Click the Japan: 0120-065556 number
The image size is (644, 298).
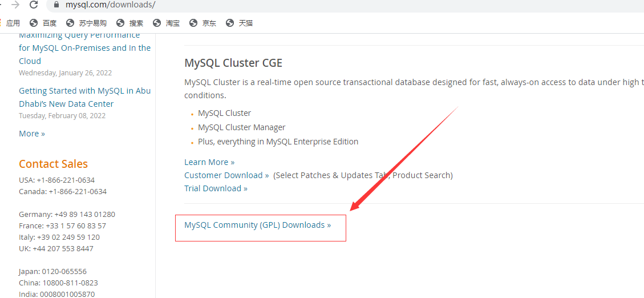52,272
